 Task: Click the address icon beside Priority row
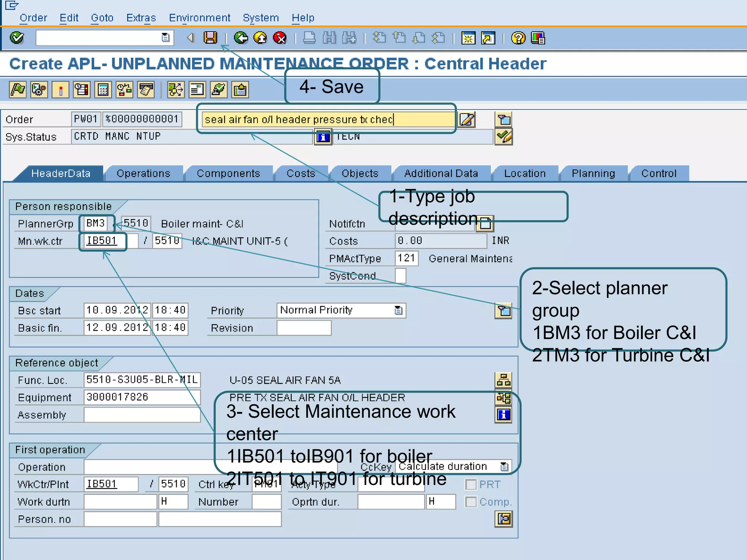click(503, 311)
